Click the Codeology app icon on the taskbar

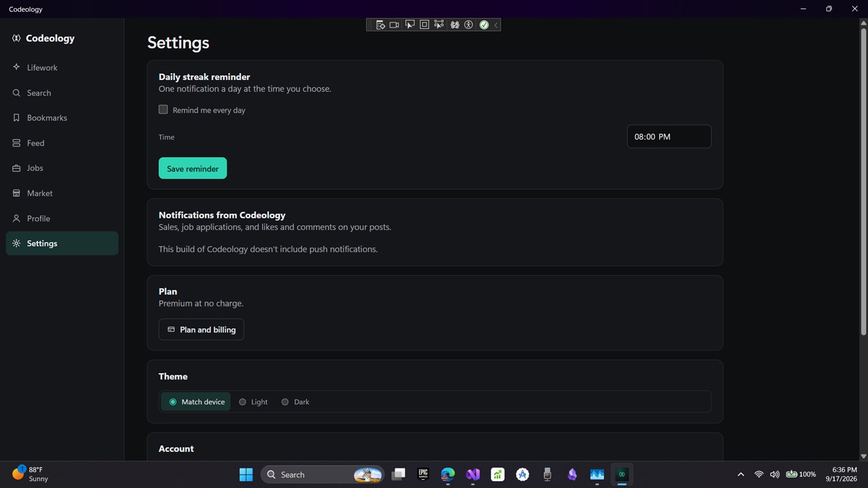pos(622,474)
